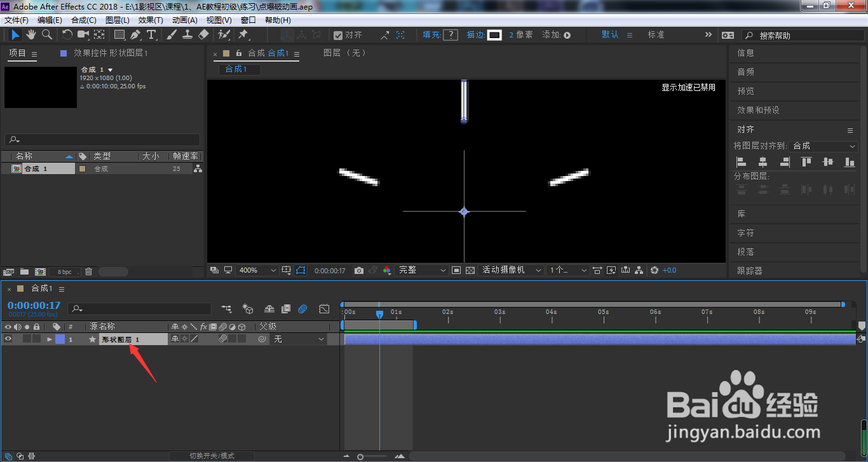This screenshot has height=462, width=868.
Task: Select the Selection arrow tool
Action: pyautogui.click(x=16, y=34)
